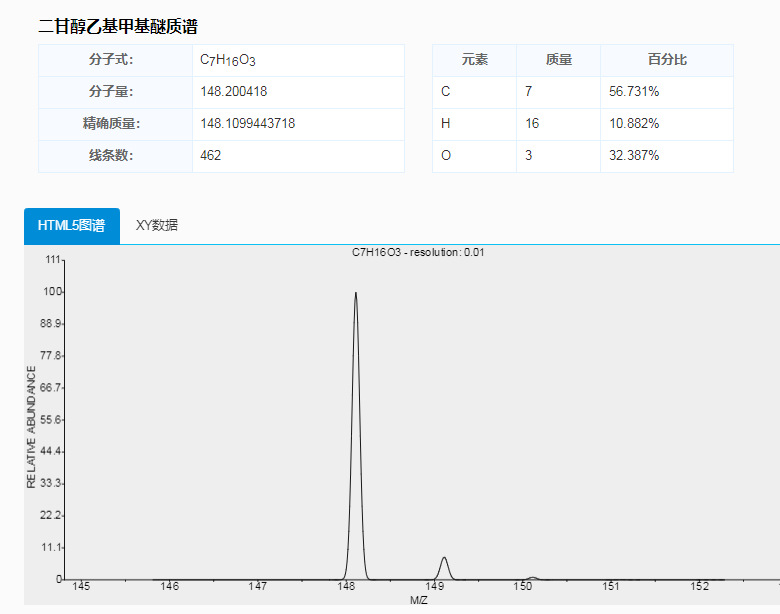The width and height of the screenshot is (780, 614).
Task: Click the molecular formula value C7H16O3
Action: 228,60
